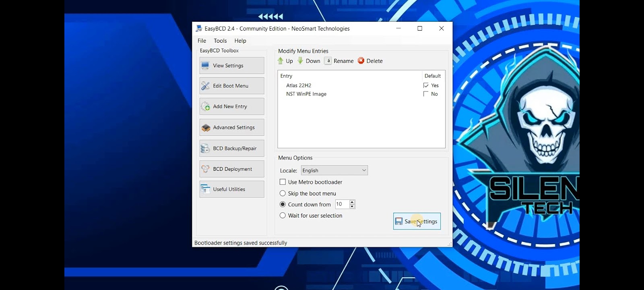Select the NST WinPE Image entry
Viewport: 644px width, 290px height.
point(306,94)
